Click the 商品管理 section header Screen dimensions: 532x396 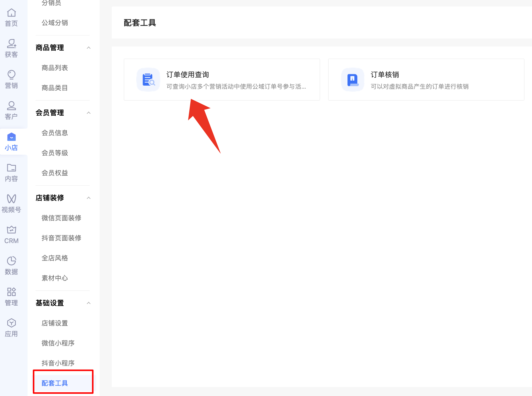(50, 48)
